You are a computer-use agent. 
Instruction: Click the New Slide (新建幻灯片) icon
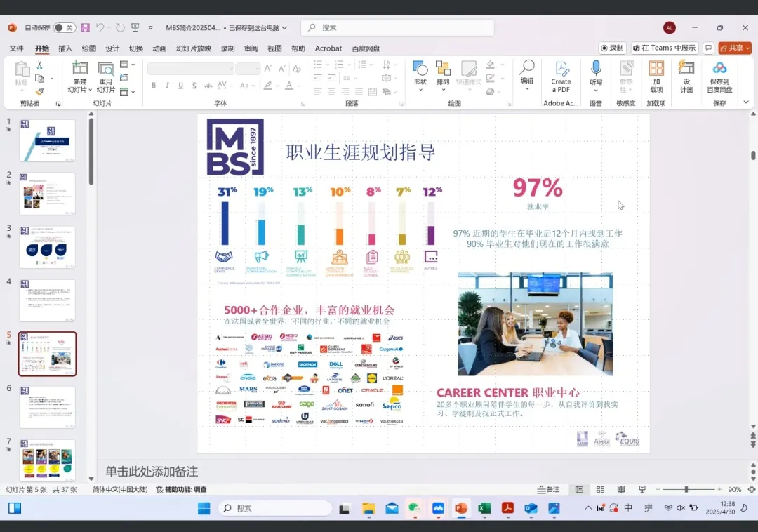click(79, 69)
